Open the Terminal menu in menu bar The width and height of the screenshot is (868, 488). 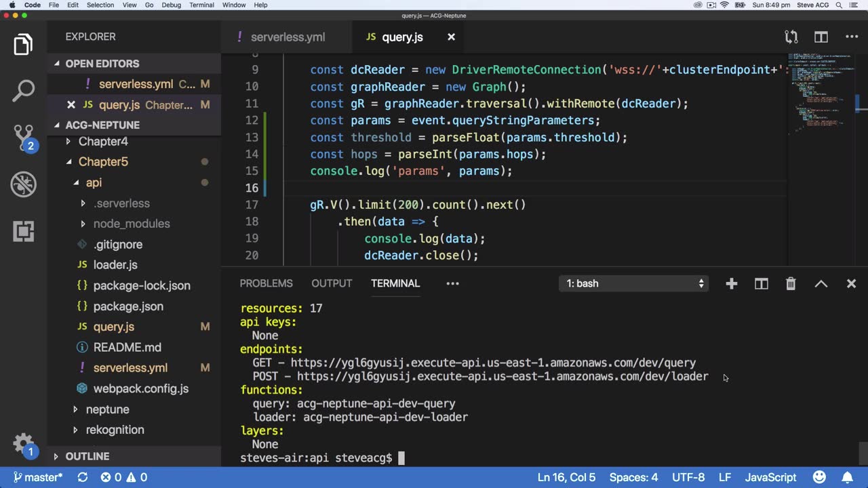(201, 5)
